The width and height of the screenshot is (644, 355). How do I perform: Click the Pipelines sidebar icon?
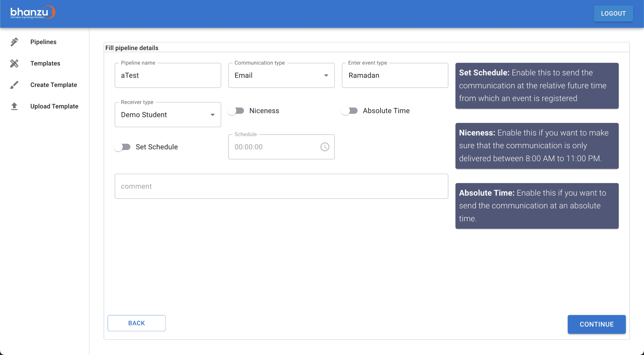pyautogui.click(x=14, y=42)
